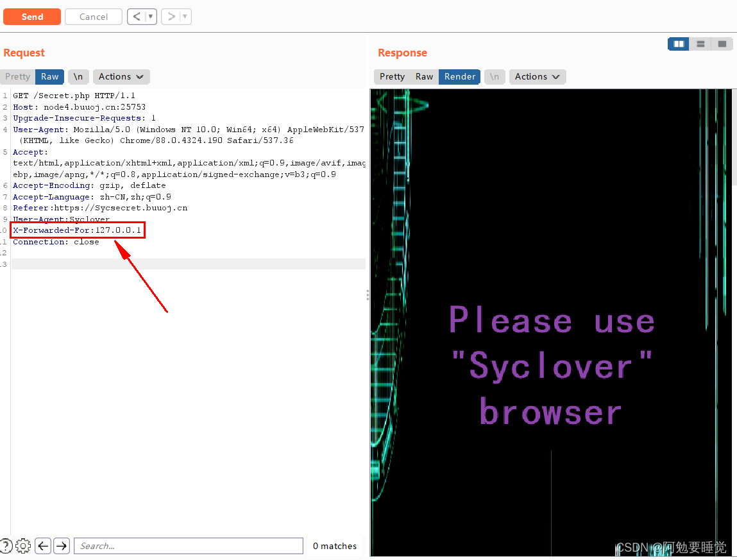Select the Response Raw tab

(x=424, y=76)
